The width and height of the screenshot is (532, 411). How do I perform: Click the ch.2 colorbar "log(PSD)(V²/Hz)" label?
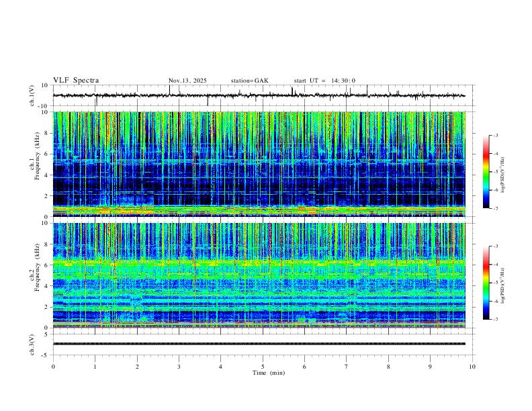pyautogui.click(x=502, y=285)
